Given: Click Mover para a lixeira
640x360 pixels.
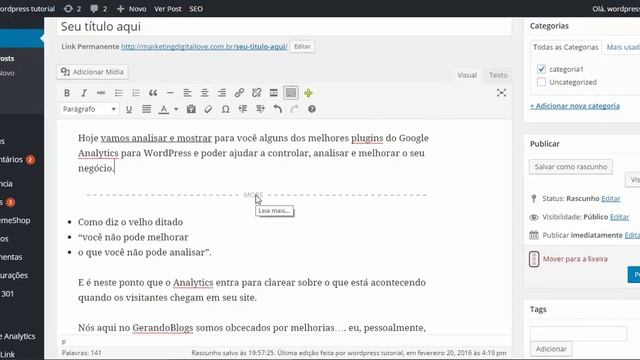Looking at the screenshot, I should pyautogui.click(x=575, y=259).
